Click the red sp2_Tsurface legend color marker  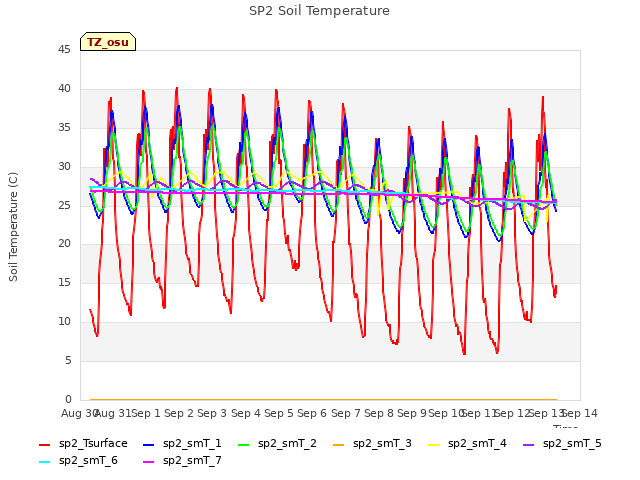tap(44, 444)
